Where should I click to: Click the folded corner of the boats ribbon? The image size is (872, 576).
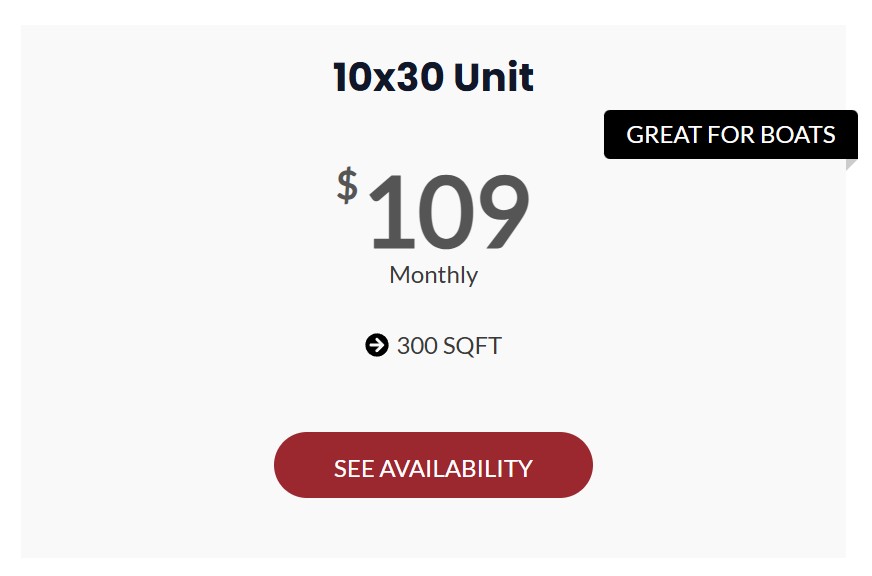[x=851, y=165]
